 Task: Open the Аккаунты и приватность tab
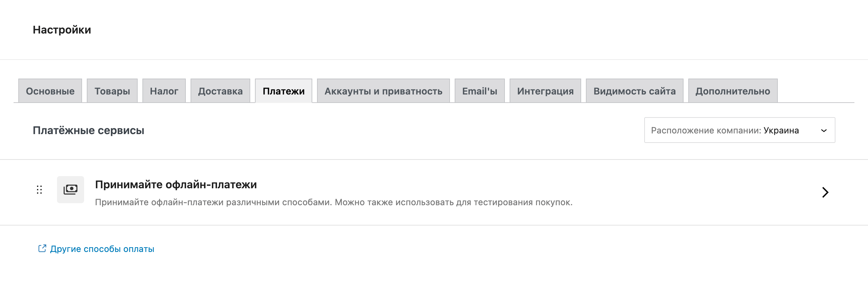[383, 91]
